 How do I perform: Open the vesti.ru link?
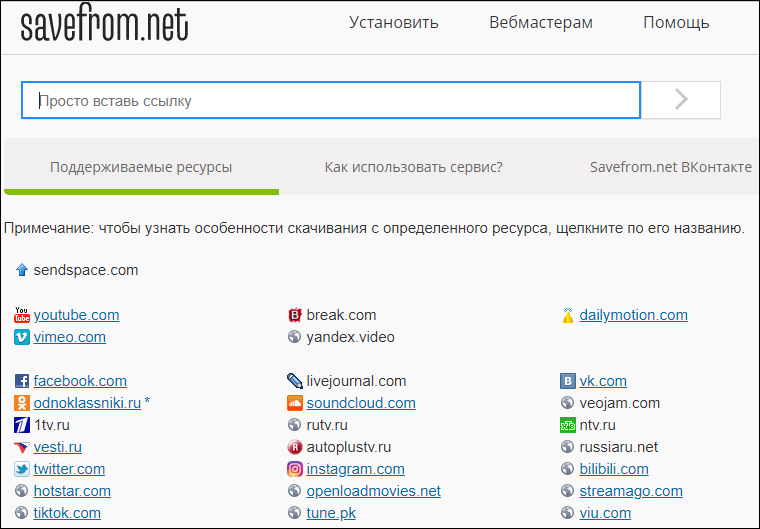[x=57, y=447]
